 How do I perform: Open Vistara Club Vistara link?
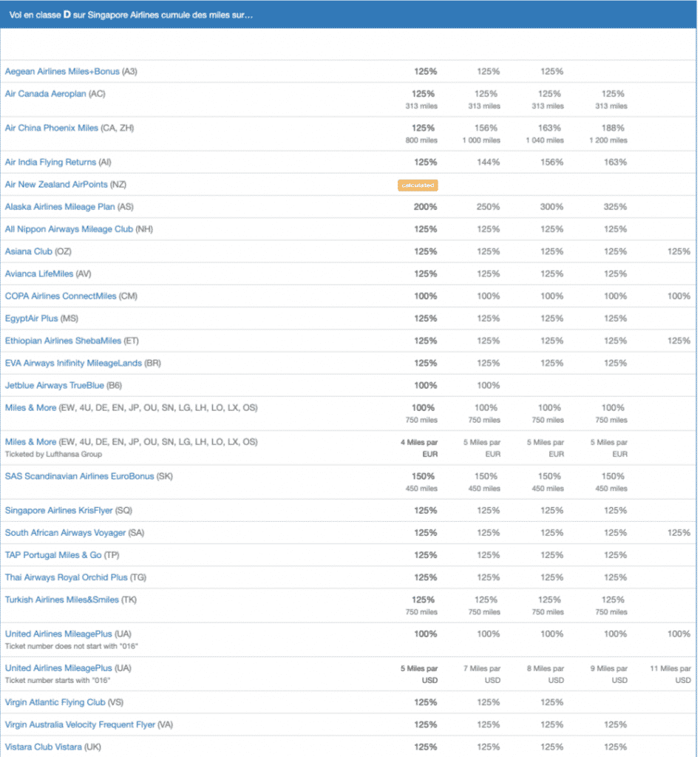(x=44, y=747)
